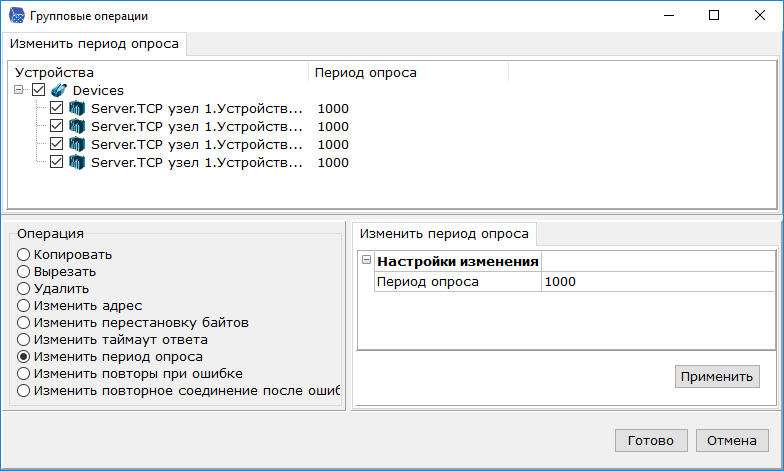Collapse the Настройки изменения property group
The width and height of the screenshot is (784, 471).
coord(366,260)
